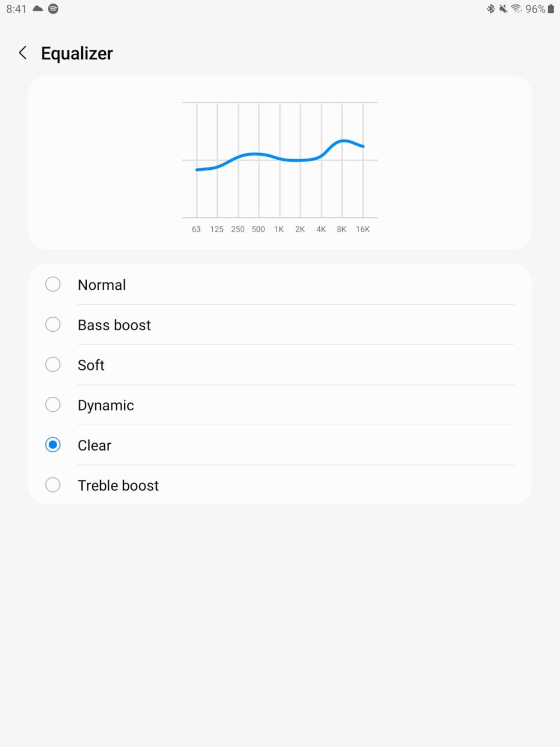Go back from the Equalizer screen
Viewport: 560px width, 747px height.
23,53
